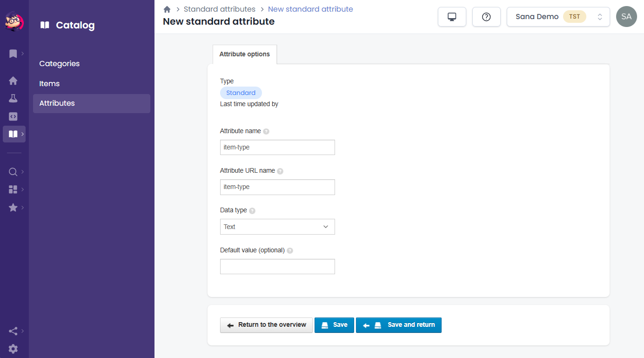Open the flask icon in the rail
644x358 pixels.
click(x=13, y=98)
